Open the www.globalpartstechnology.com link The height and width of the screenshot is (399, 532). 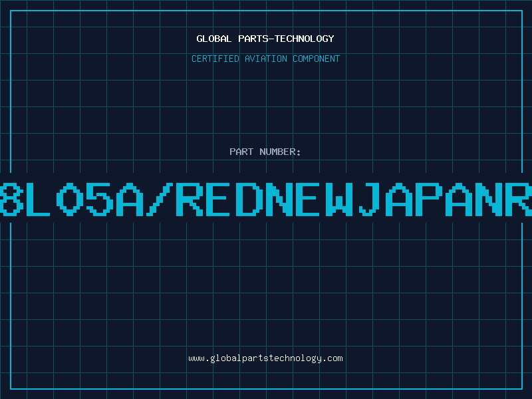point(265,358)
